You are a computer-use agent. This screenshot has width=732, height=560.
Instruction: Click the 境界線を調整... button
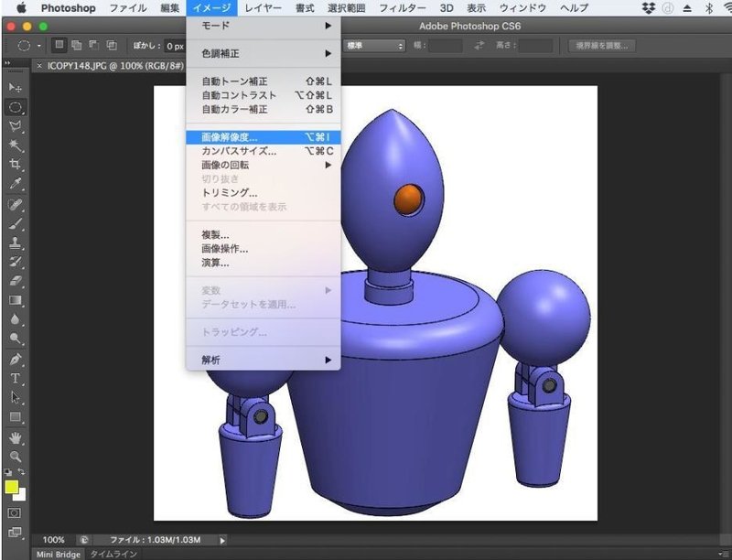click(x=602, y=46)
